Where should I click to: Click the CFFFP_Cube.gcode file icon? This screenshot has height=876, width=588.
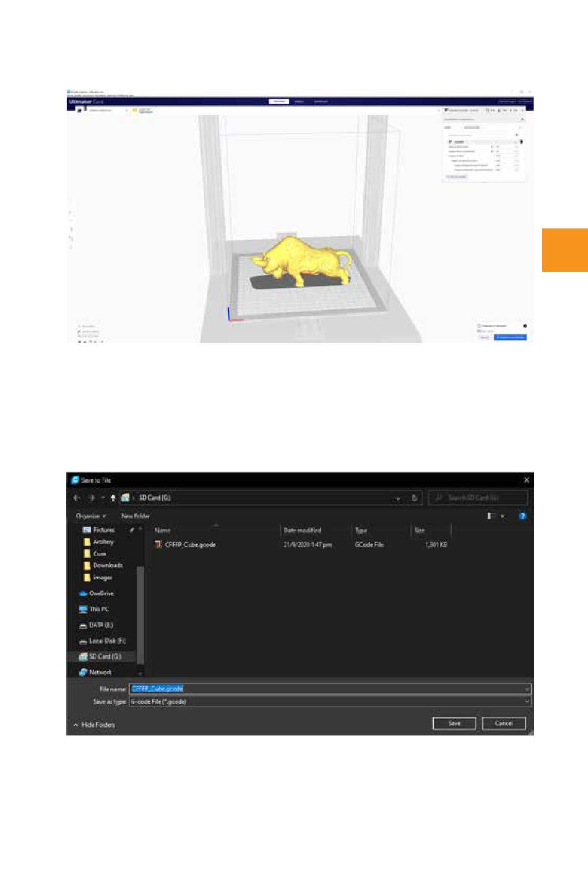coord(158,545)
